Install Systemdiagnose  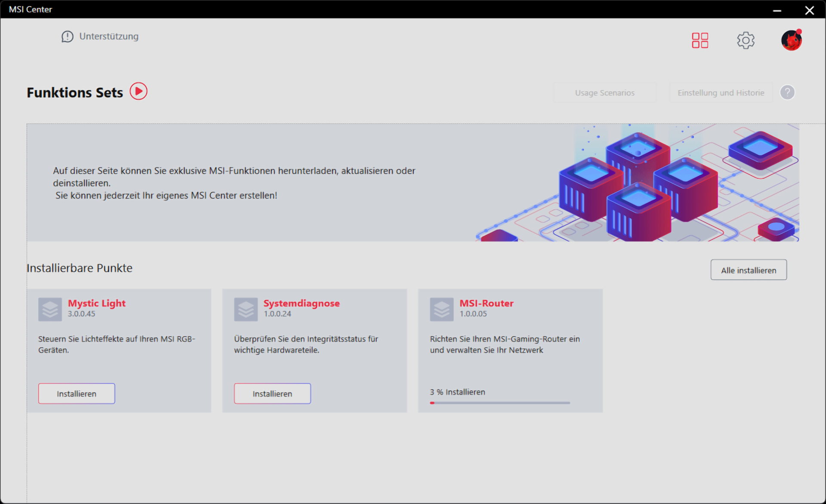[x=272, y=393]
